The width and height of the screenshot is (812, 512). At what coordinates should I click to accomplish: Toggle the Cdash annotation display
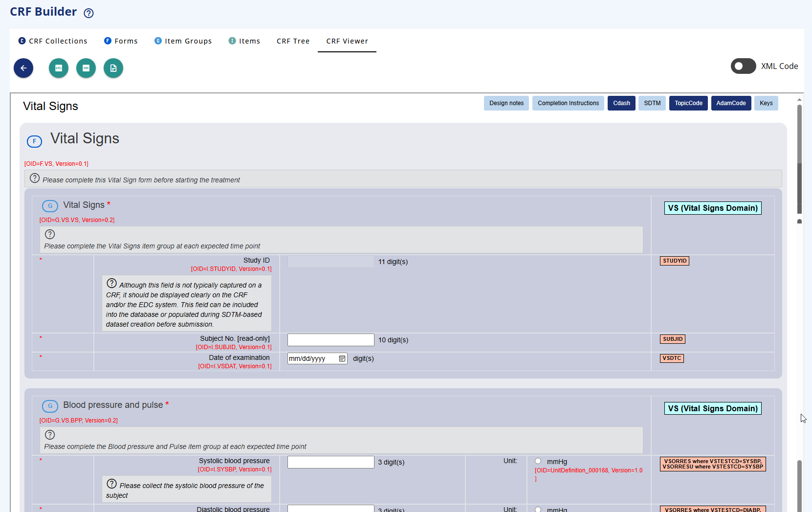tap(621, 103)
